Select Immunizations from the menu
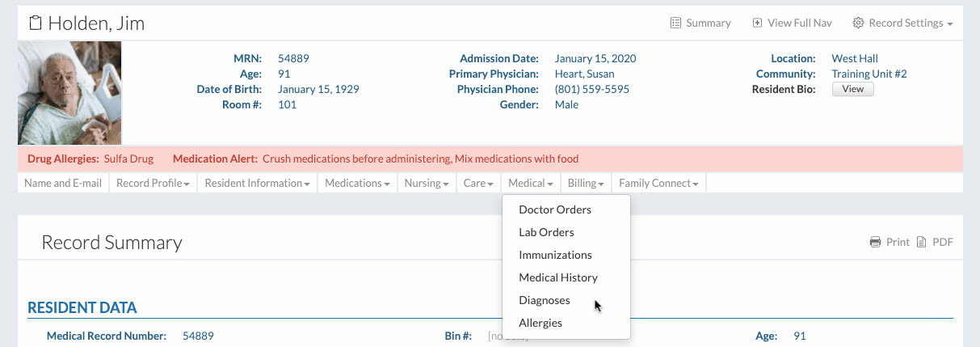The height and width of the screenshot is (347, 980). point(555,255)
